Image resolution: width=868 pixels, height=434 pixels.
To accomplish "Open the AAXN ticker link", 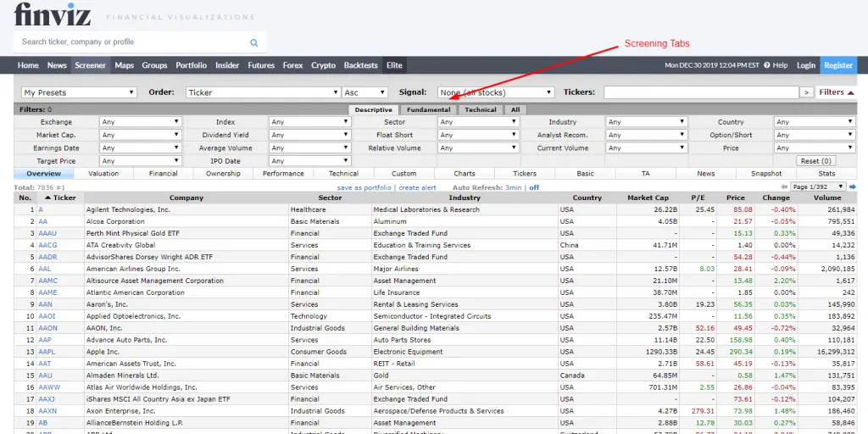I will 47,411.
